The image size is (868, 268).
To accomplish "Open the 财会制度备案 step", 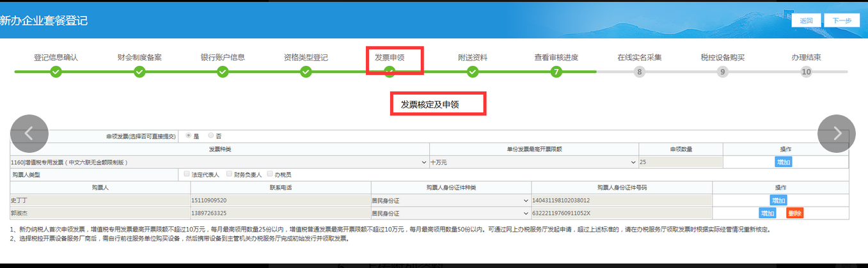I will [x=139, y=57].
